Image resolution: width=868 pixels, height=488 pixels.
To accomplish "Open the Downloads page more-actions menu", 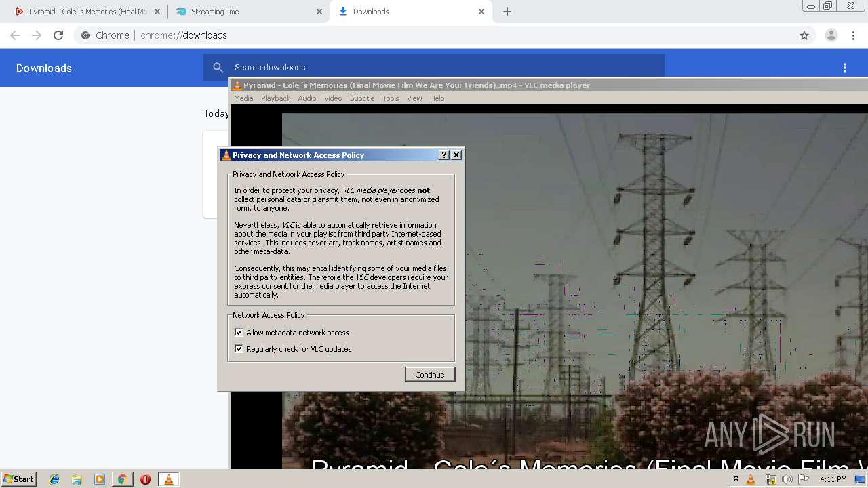I will tap(845, 68).
